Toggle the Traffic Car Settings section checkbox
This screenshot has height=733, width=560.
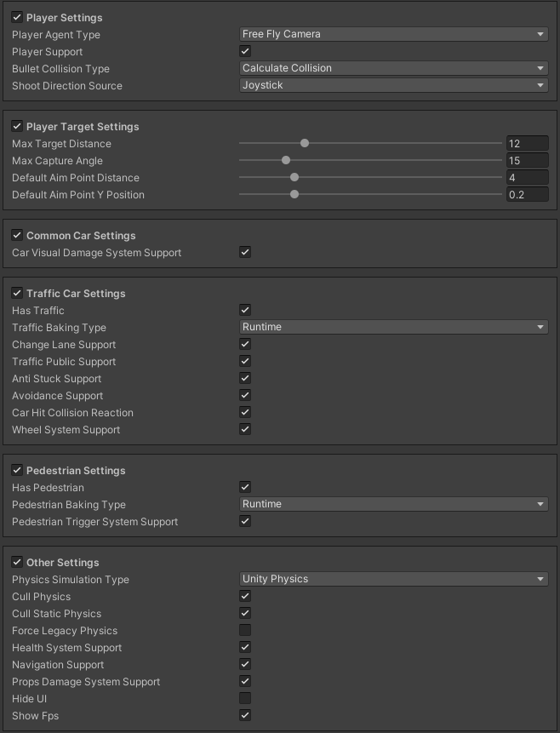(17, 293)
